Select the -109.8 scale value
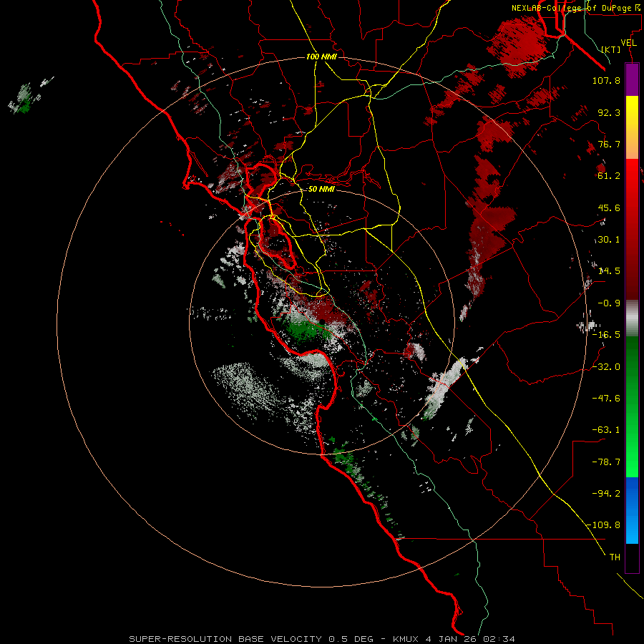 tap(604, 525)
